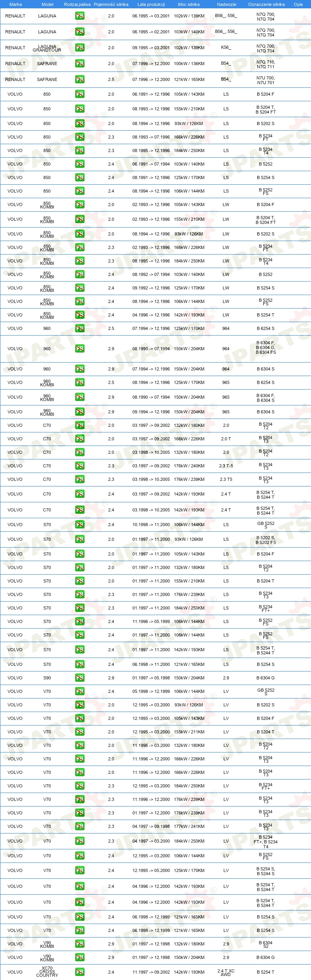The height and width of the screenshot is (980, 311).
Task: Click fuel icon in XC70 Cross Country row
Action: click(x=80, y=972)
